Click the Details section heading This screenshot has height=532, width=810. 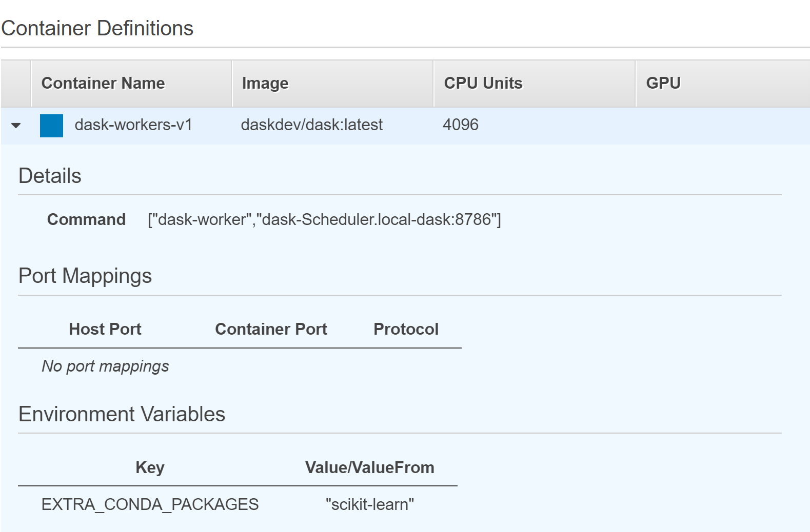(x=50, y=176)
